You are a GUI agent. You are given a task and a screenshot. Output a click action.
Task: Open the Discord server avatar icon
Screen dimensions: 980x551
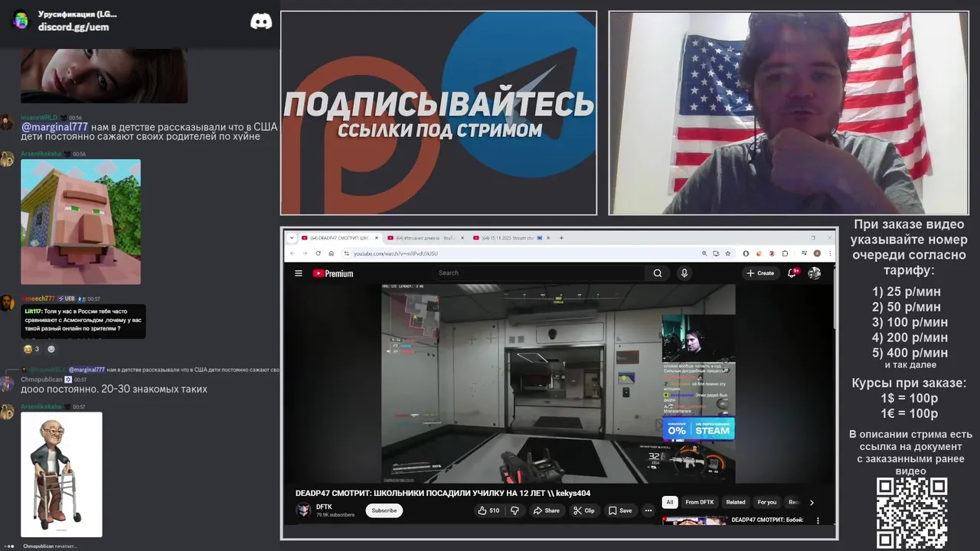[x=21, y=21]
